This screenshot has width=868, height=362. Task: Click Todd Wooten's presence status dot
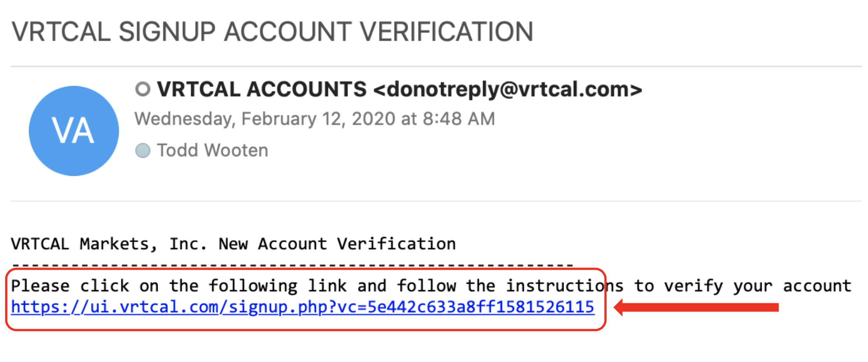[142, 150]
